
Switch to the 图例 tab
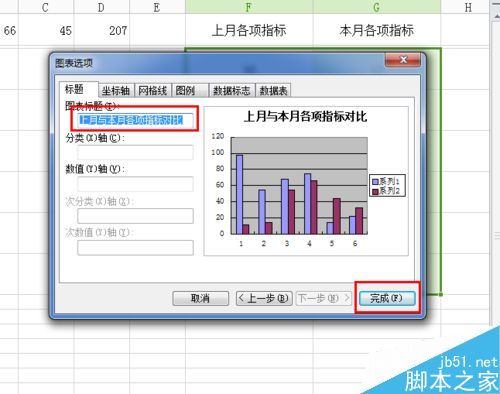(x=190, y=90)
